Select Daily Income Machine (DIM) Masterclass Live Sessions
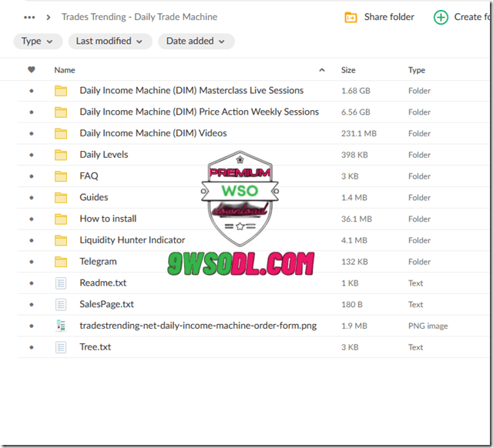 coord(192,91)
